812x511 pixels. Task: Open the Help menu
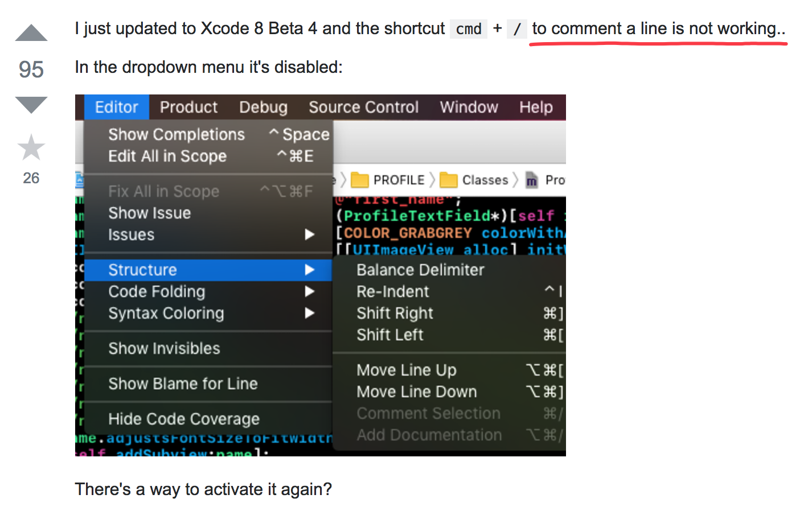point(536,107)
